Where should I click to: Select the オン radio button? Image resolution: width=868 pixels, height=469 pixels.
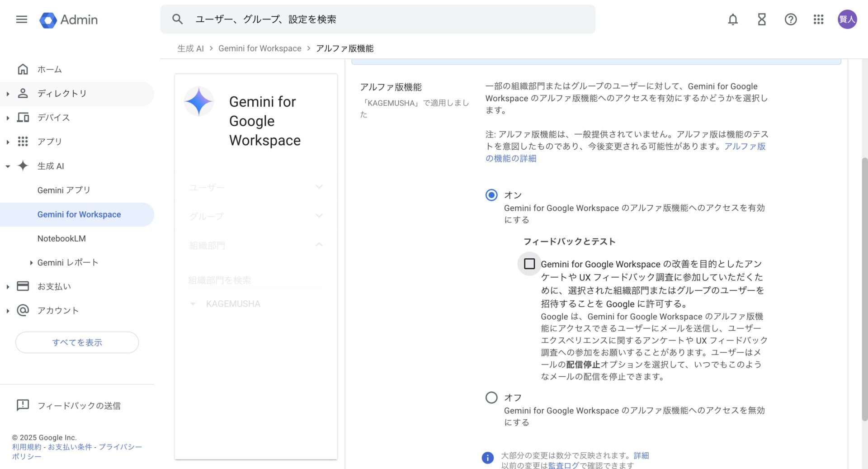[x=491, y=195]
